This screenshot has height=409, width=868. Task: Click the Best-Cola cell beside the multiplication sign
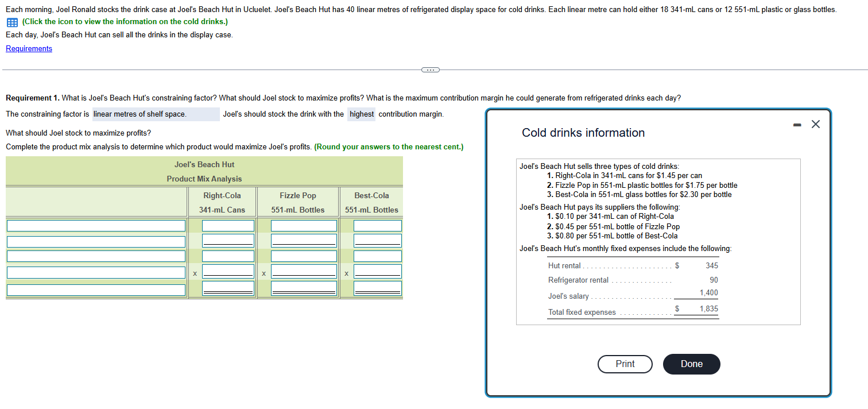click(x=377, y=271)
